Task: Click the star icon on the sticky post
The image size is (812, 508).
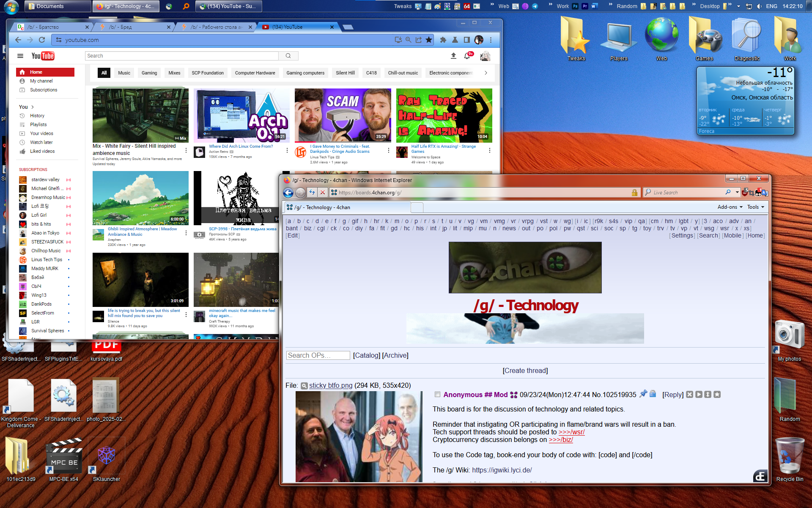Action: coord(717,395)
